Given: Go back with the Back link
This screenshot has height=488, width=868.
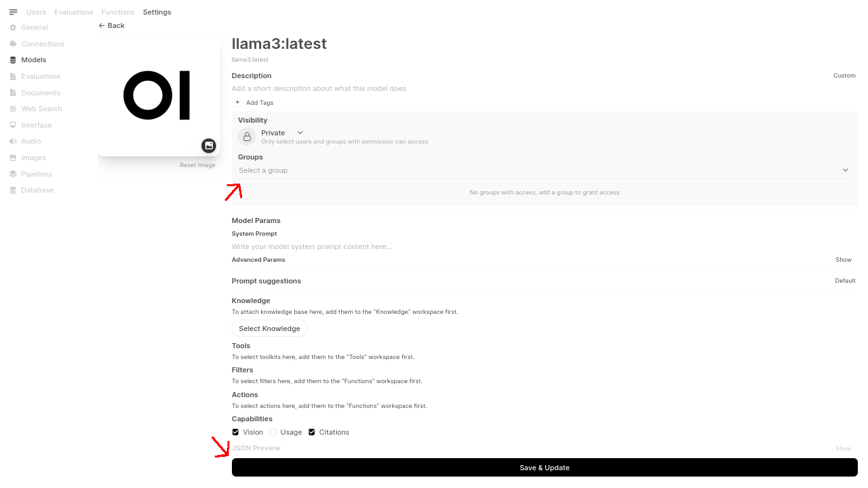Looking at the screenshot, I should [x=112, y=25].
